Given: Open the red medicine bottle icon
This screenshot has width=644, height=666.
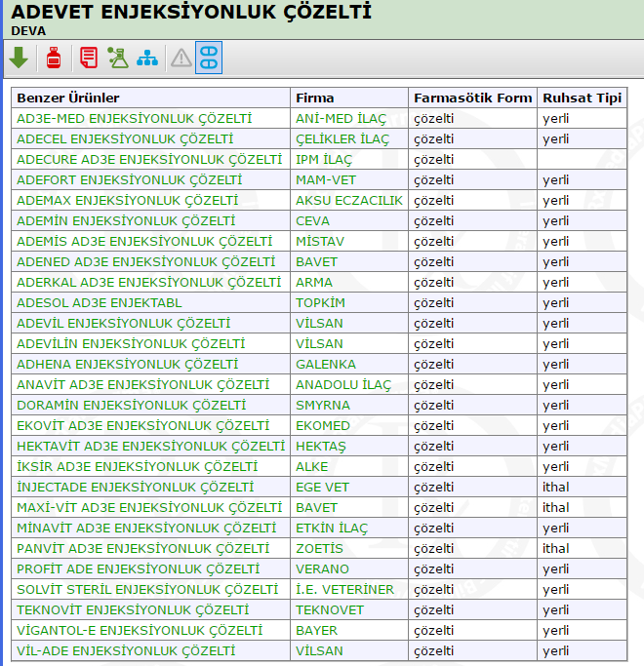Looking at the screenshot, I should pyautogui.click(x=54, y=59).
